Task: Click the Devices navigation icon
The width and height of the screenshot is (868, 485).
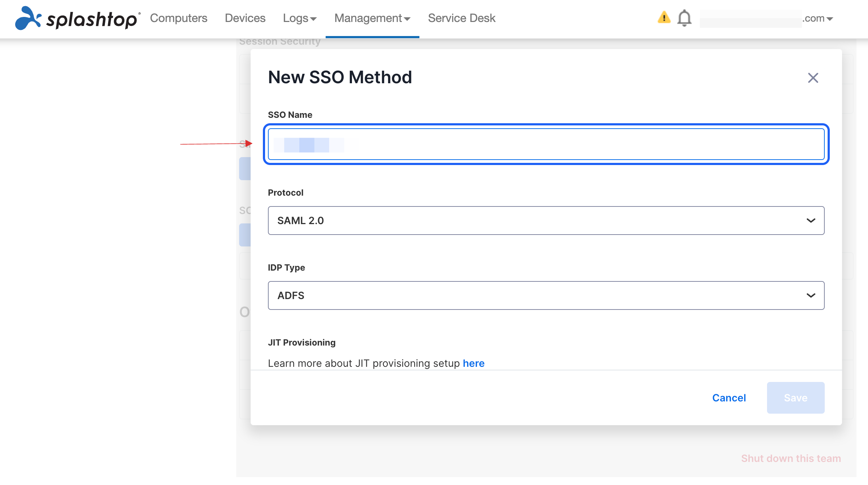Action: click(245, 18)
